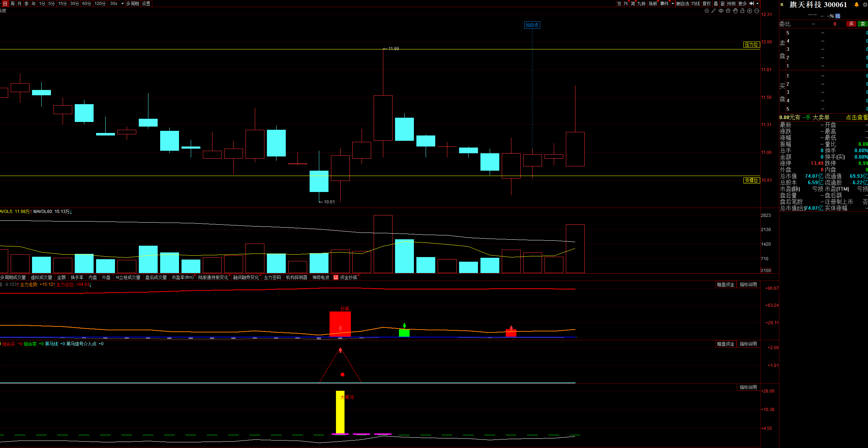Image resolution: width=868 pixels, height=448 pixels.
Task: Zoom out with the minus circle icon
Action: 757,11
